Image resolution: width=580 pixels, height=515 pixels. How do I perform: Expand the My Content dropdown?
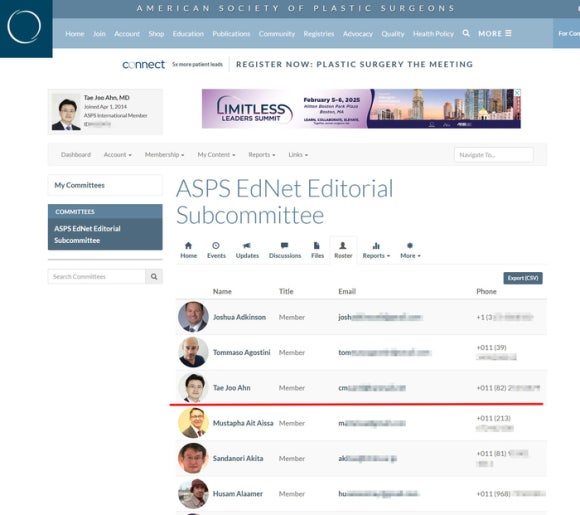click(216, 155)
